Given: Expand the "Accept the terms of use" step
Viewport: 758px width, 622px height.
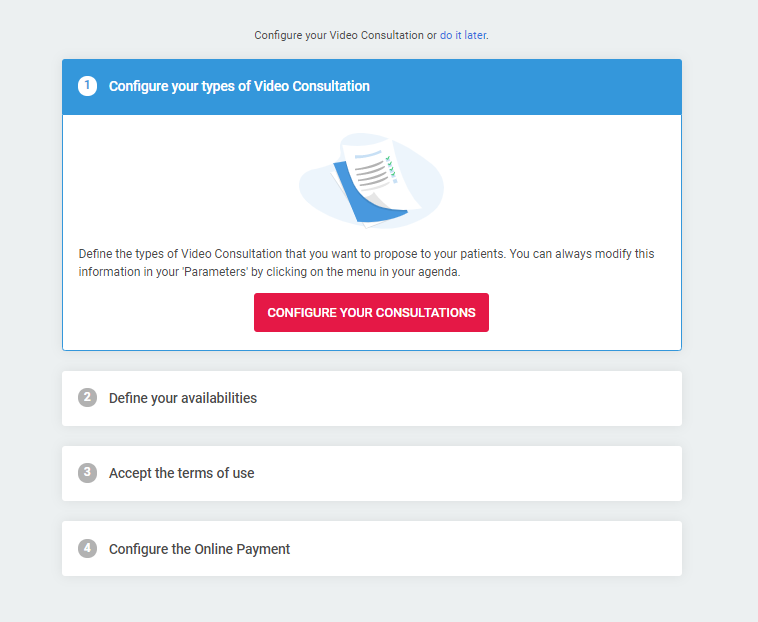Looking at the screenshot, I should click(x=372, y=473).
